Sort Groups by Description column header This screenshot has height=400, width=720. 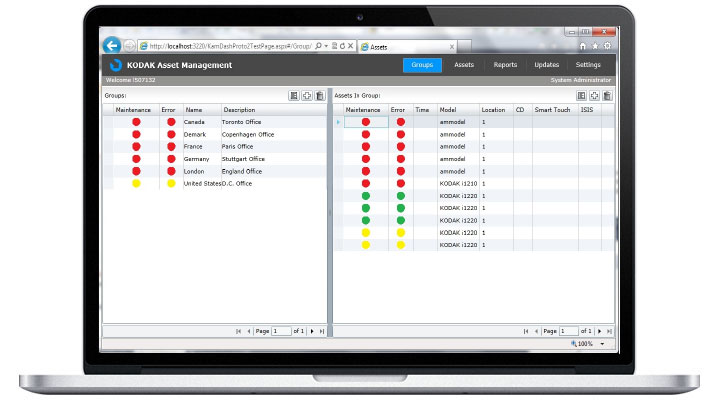(274, 110)
